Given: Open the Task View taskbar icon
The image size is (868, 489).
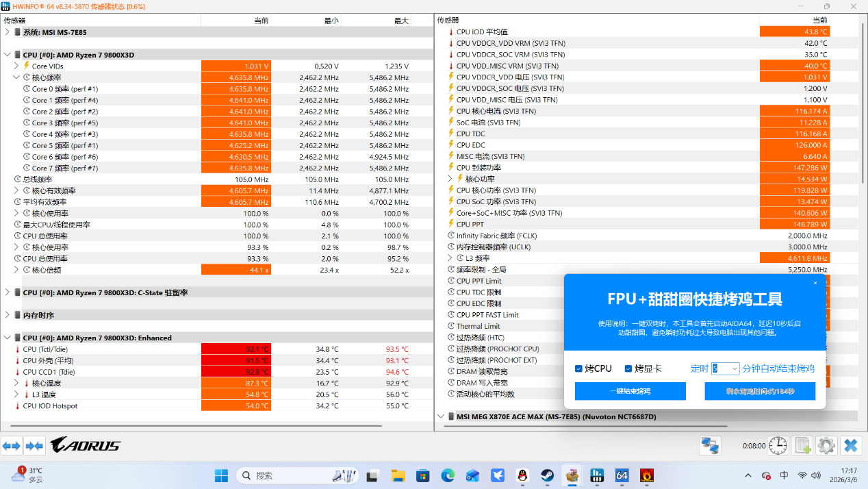Looking at the screenshot, I should (373, 475).
